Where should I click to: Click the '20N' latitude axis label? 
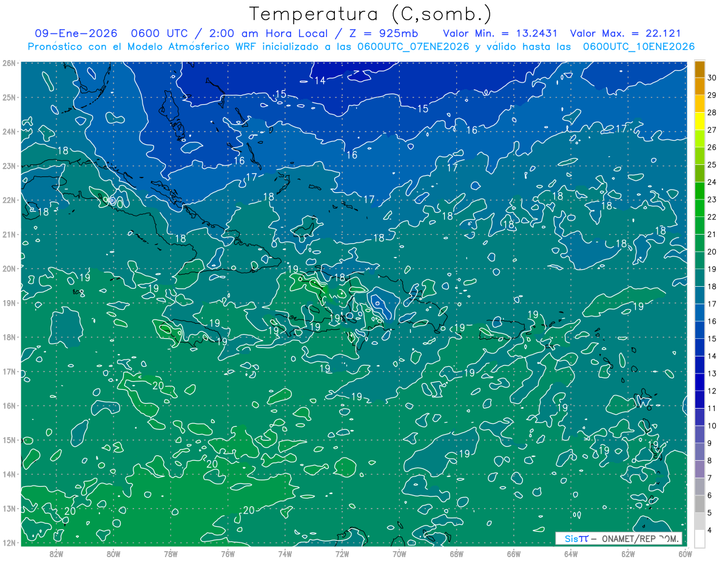9,269
